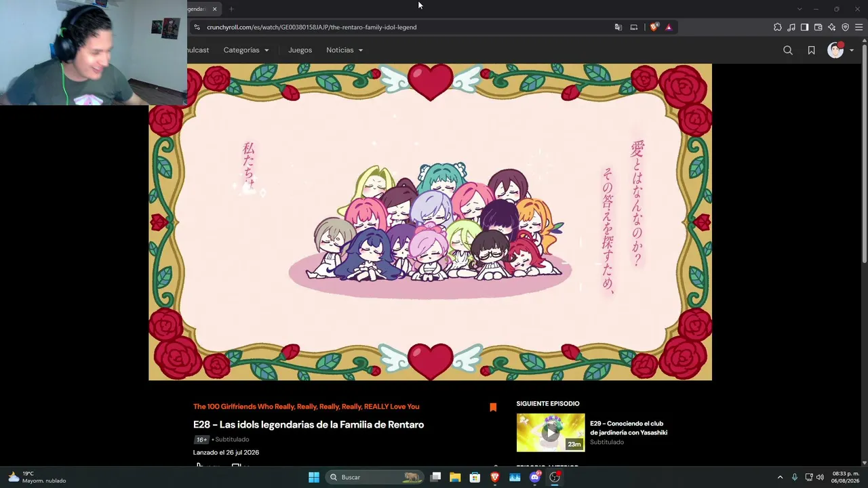Click the video player to pause playback
The height and width of the screenshot is (488, 868).
pos(430,222)
